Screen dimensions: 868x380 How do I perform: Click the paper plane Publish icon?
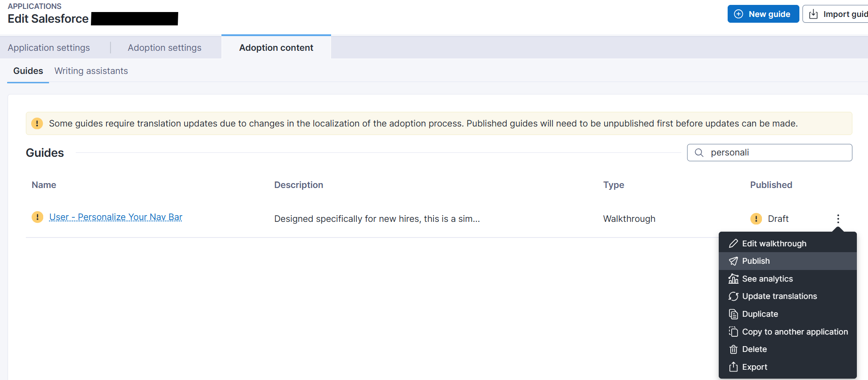click(733, 261)
